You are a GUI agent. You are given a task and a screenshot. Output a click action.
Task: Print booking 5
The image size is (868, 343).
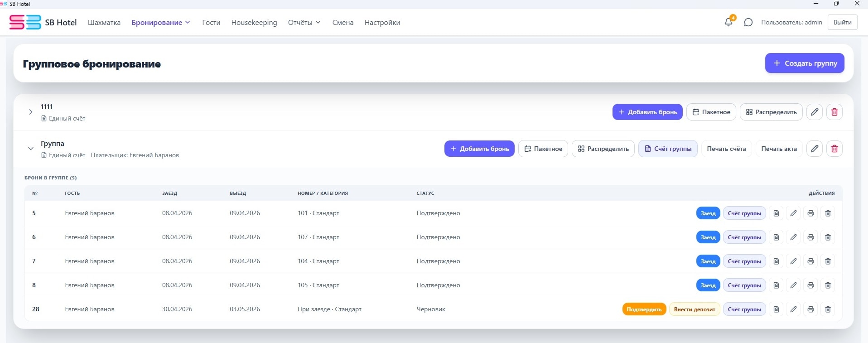810,213
